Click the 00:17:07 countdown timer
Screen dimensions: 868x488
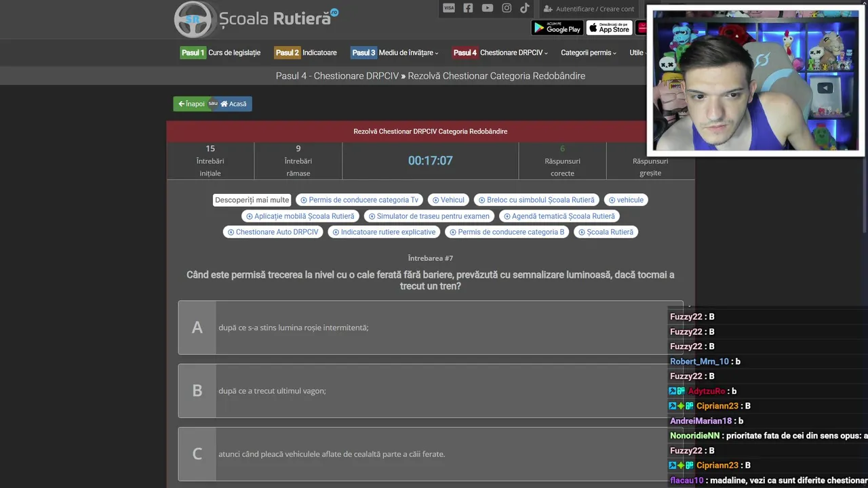pyautogui.click(x=430, y=161)
